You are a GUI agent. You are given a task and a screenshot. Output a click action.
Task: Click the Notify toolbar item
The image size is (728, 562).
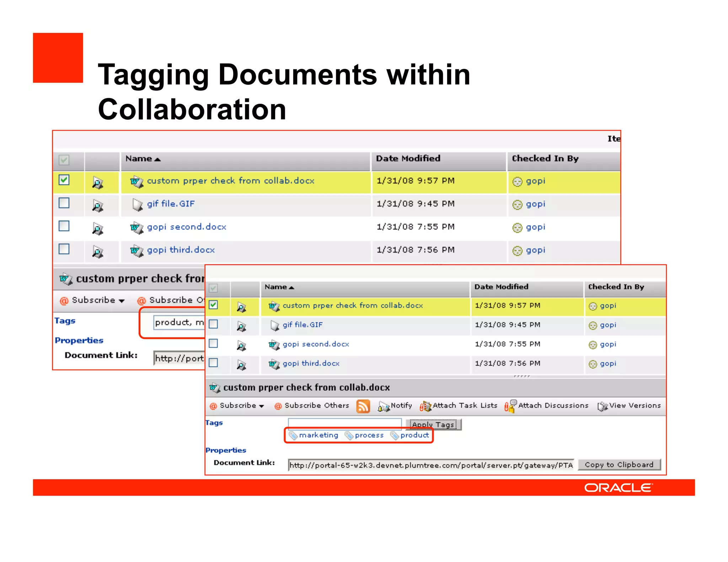[x=395, y=406]
